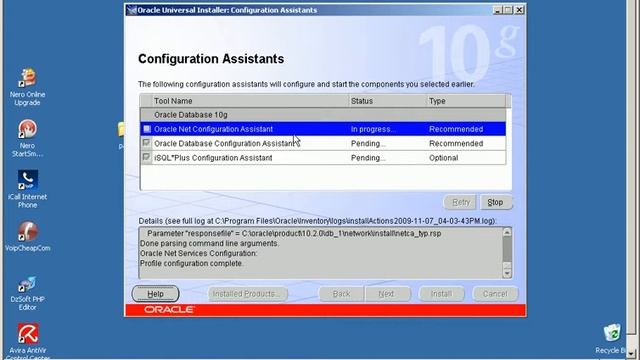Click the Back button
This screenshot has width=640, height=360.
pyautogui.click(x=341, y=294)
